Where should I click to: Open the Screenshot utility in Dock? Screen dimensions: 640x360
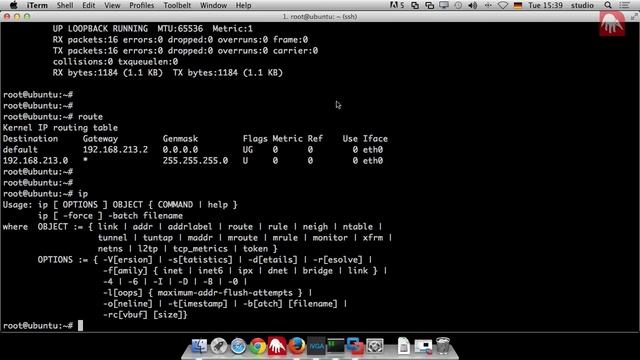(x=374, y=346)
